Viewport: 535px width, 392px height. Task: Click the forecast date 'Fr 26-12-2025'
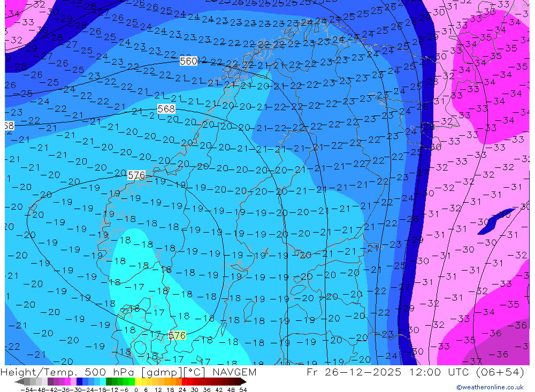point(354,372)
